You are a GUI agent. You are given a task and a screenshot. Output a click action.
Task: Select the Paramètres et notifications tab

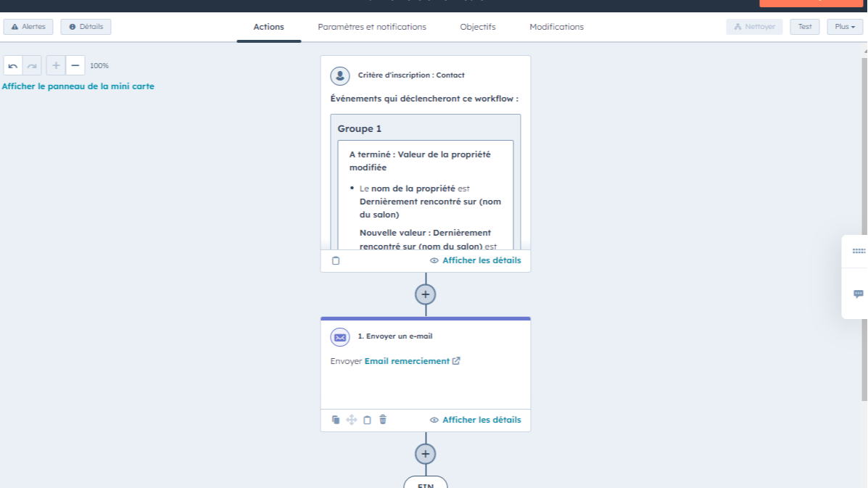372,27
